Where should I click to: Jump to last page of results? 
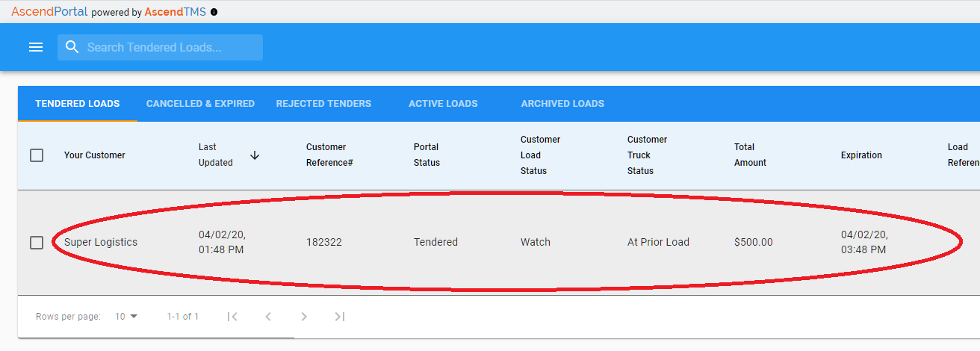pyautogui.click(x=340, y=317)
